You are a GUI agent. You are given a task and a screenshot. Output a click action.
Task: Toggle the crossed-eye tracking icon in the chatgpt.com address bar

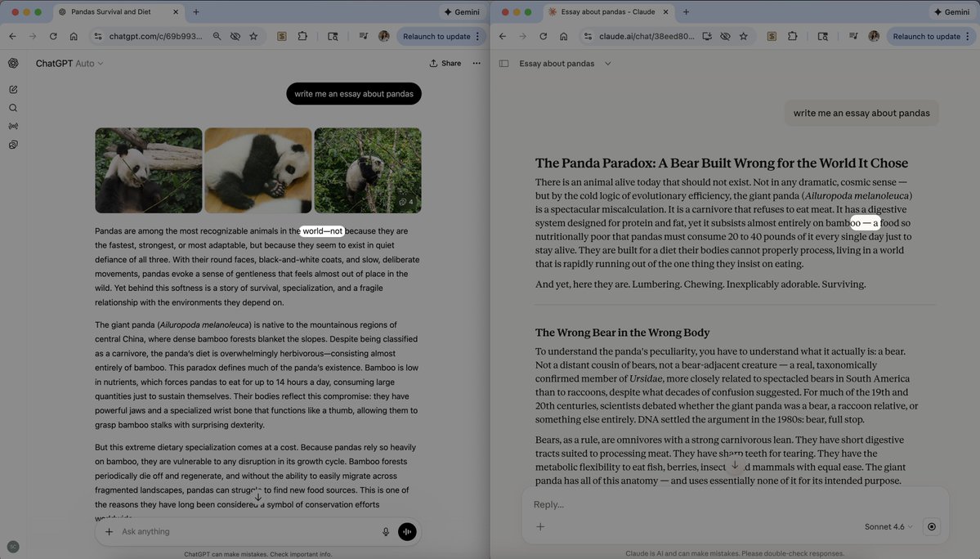235,36
